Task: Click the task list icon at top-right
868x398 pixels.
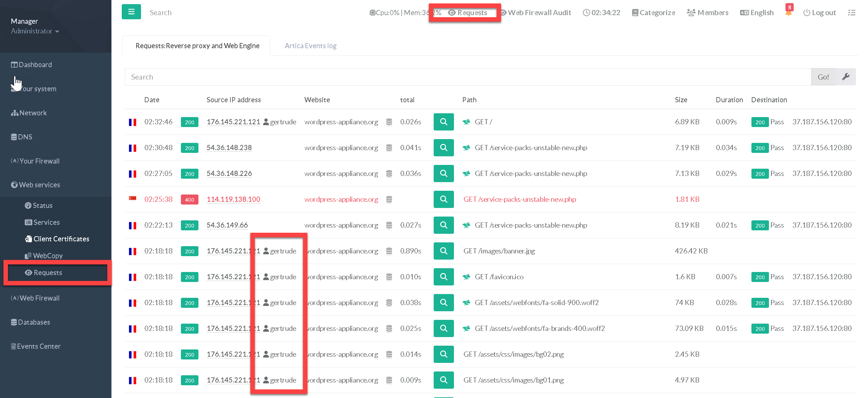Action: [x=851, y=13]
